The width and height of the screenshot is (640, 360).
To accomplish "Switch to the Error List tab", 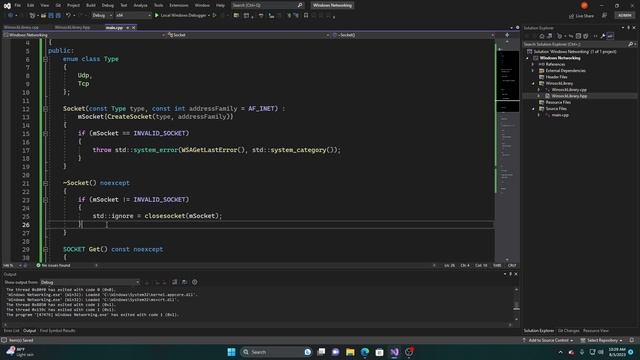I will [11, 331].
